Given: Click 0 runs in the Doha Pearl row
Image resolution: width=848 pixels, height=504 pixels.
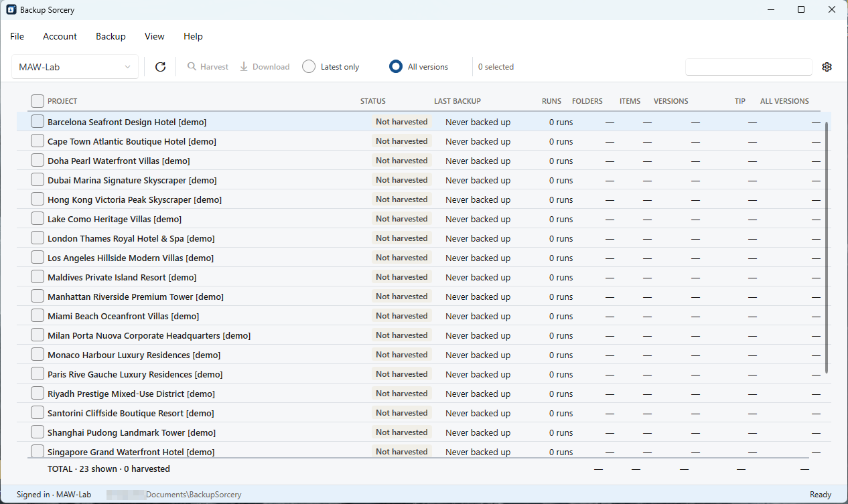Looking at the screenshot, I should (x=561, y=161).
